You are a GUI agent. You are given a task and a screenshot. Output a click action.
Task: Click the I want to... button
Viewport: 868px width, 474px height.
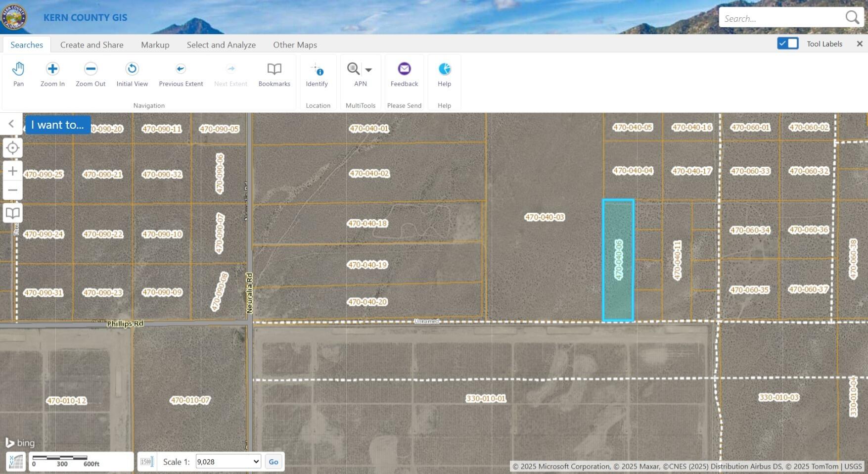(x=57, y=125)
